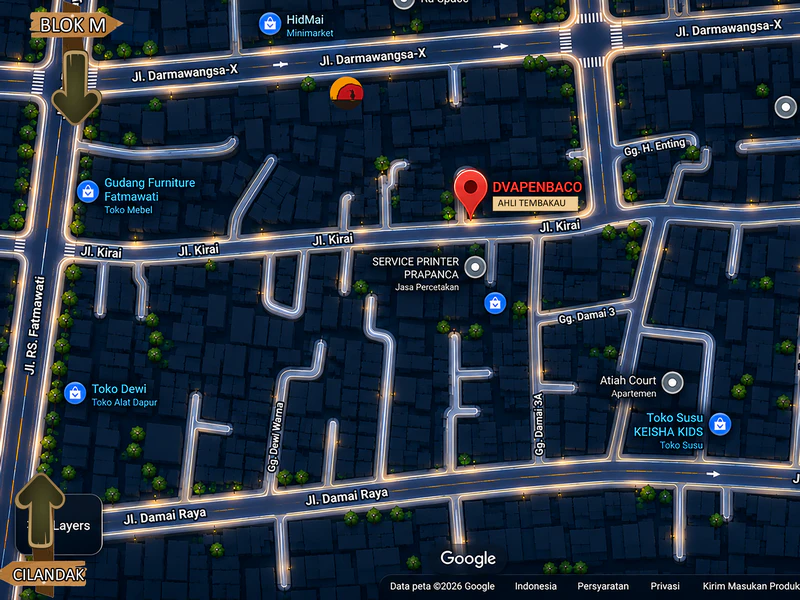Screen dimensions: 800x600
Task: Open Gudang Furniture Fatmawati place label
Action: 149,189
